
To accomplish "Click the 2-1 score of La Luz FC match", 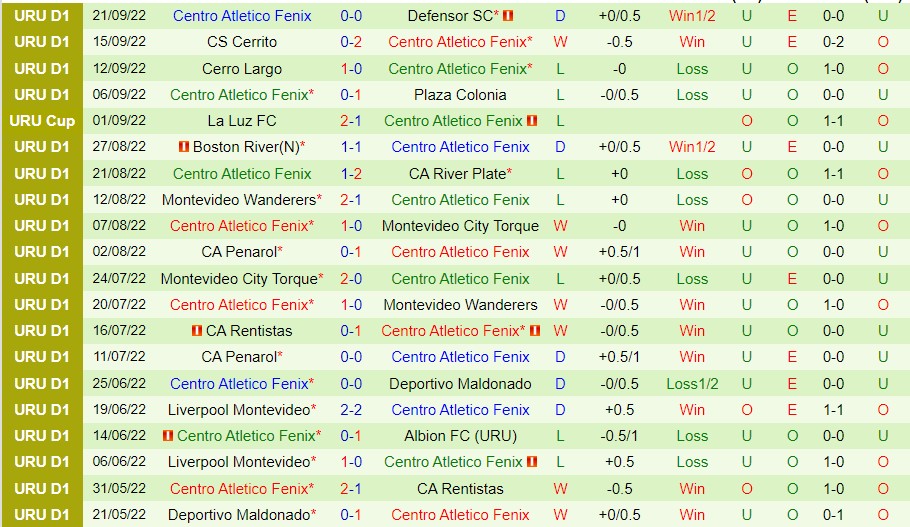I will click(351, 121).
